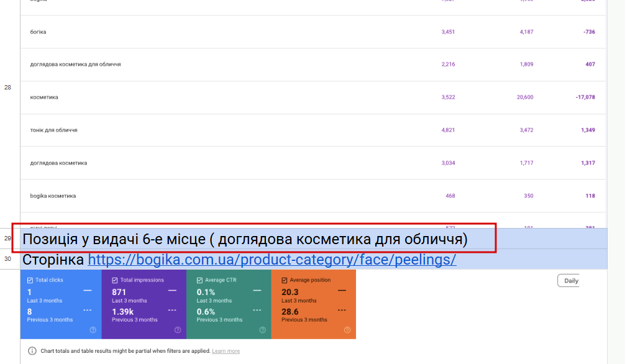Click difference value 118
Screen dimensions: 625x364
coord(590,196)
